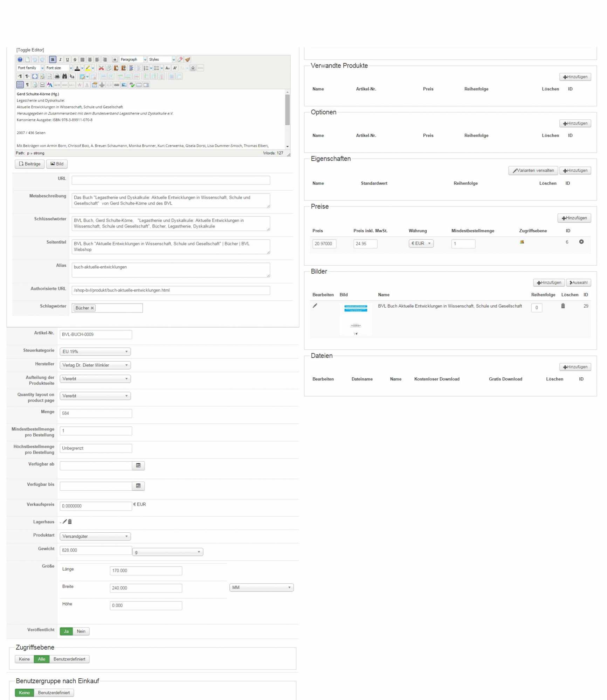
Task: Open the Font size dropdown
Action: (59, 68)
